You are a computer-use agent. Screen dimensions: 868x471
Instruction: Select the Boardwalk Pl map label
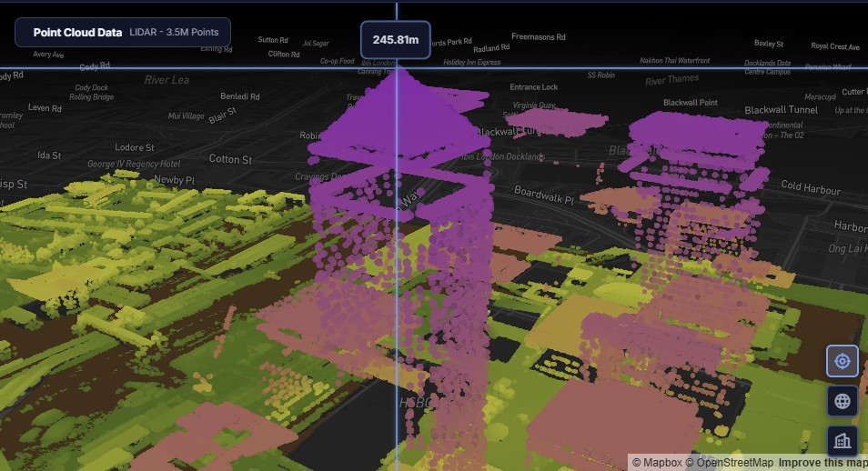(544, 194)
